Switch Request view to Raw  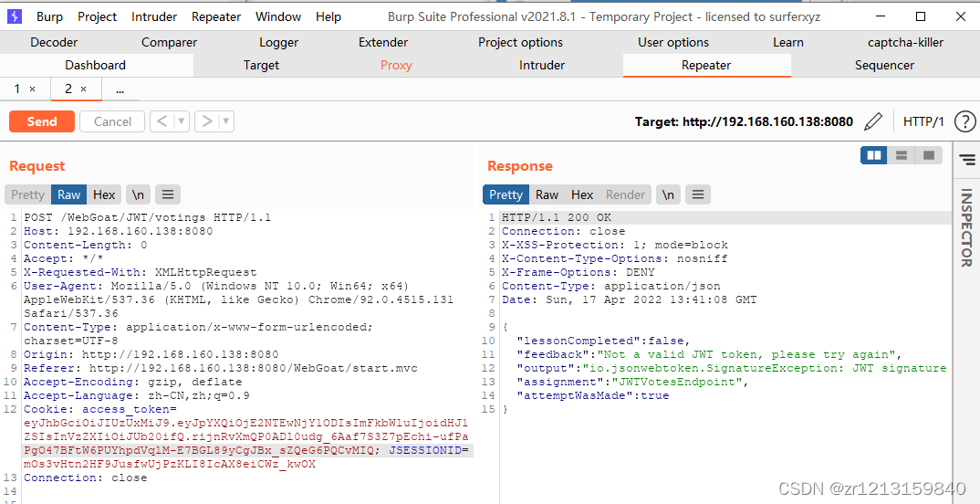click(68, 194)
